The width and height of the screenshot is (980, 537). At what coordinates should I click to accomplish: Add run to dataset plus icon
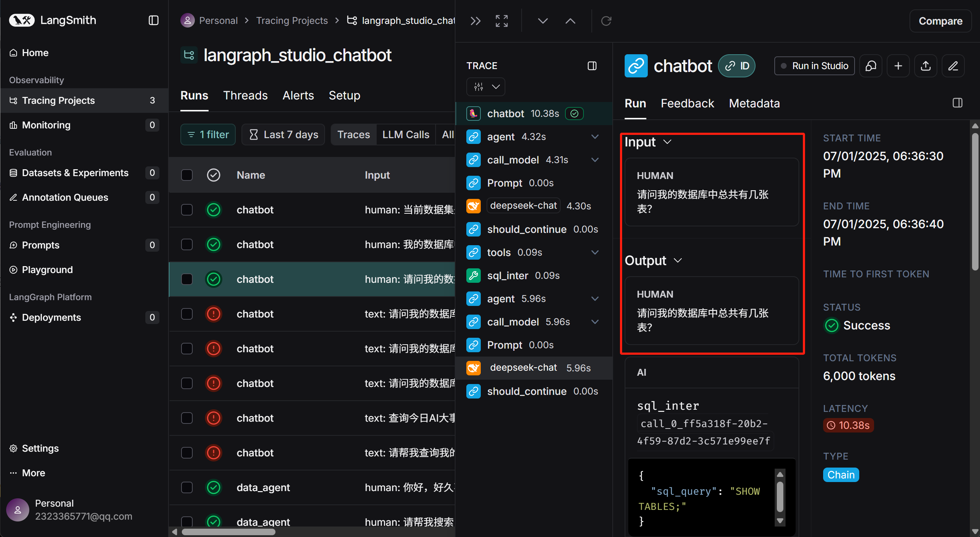pyautogui.click(x=898, y=66)
